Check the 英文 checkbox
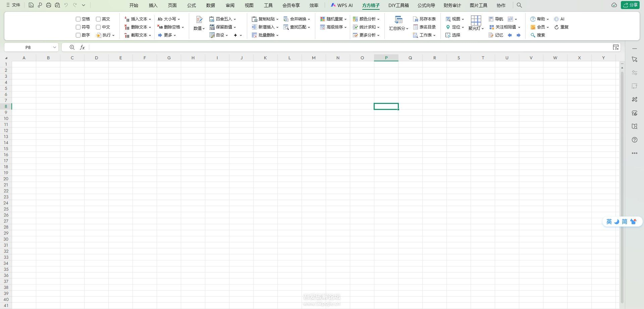This screenshot has height=309, width=644. [x=98, y=19]
